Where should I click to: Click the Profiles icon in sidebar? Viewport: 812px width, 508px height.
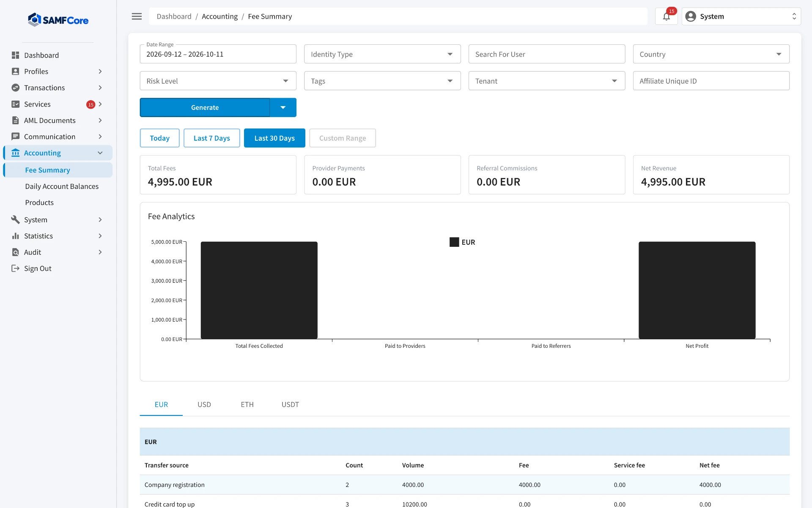click(16, 71)
